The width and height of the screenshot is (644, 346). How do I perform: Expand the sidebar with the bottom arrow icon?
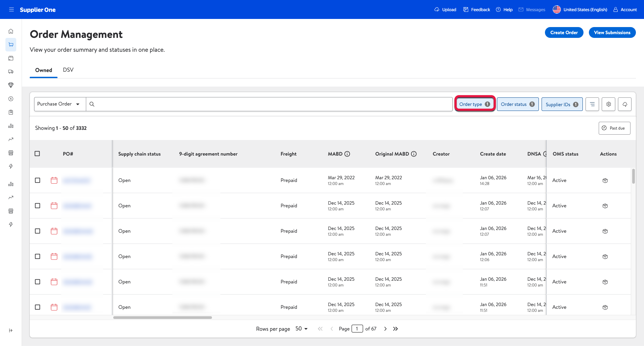[x=11, y=330]
